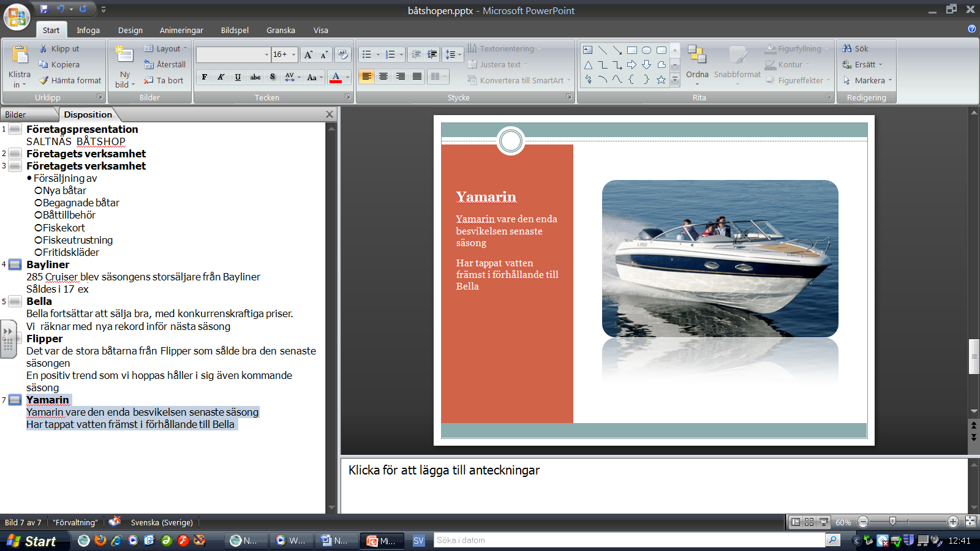Open the Granska ribbon tab

point(281,30)
